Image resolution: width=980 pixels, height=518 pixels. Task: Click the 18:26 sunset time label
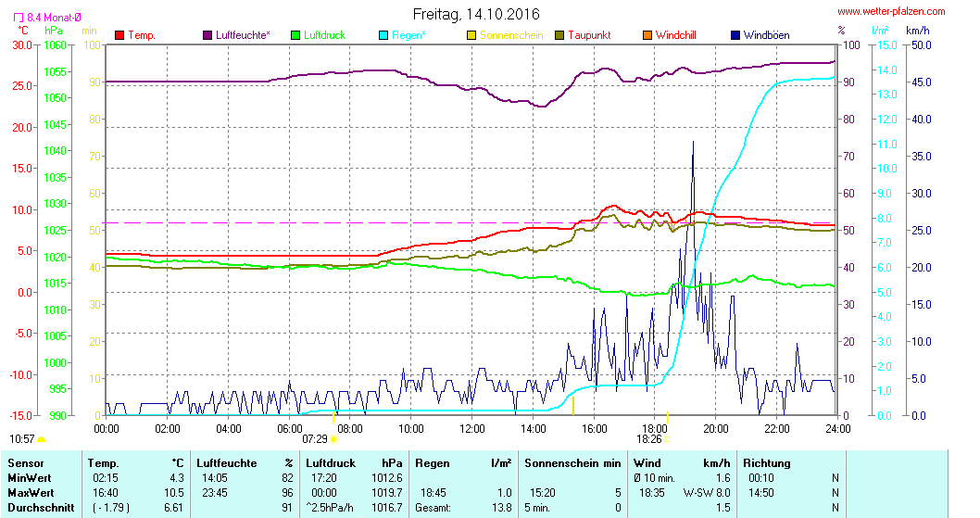point(649,439)
